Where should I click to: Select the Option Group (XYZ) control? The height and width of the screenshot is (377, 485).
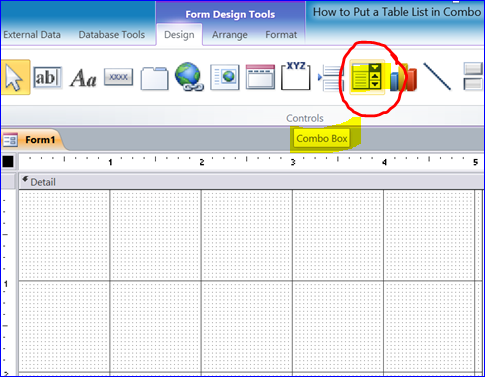(x=296, y=76)
